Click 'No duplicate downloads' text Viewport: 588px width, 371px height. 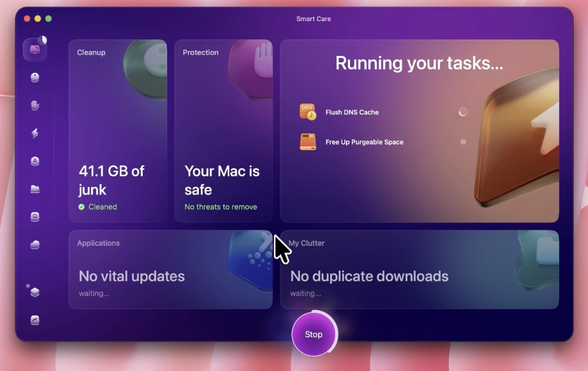369,276
